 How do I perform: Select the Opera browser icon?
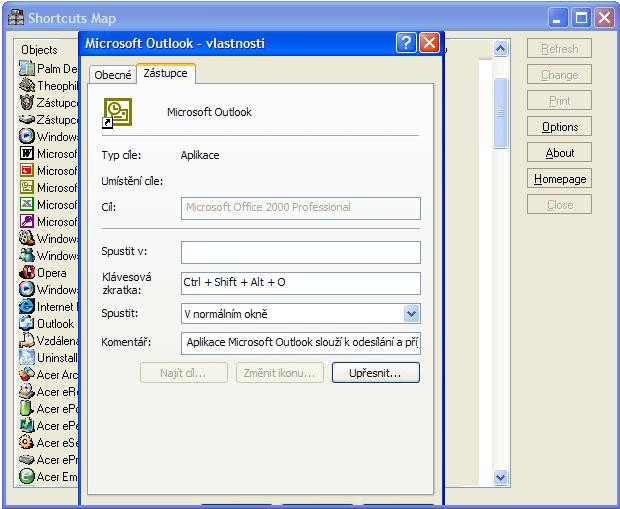(x=27, y=272)
